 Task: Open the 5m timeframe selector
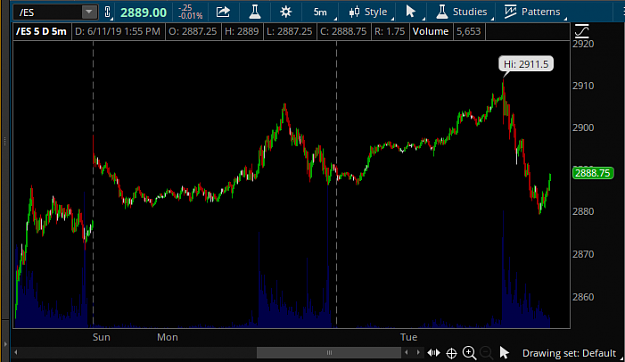[x=320, y=12]
